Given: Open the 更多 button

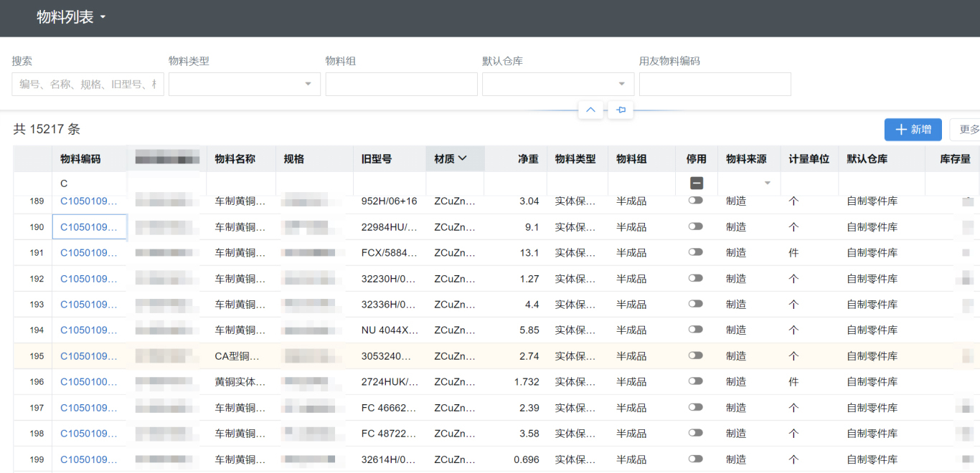Looking at the screenshot, I should point(966,130).
